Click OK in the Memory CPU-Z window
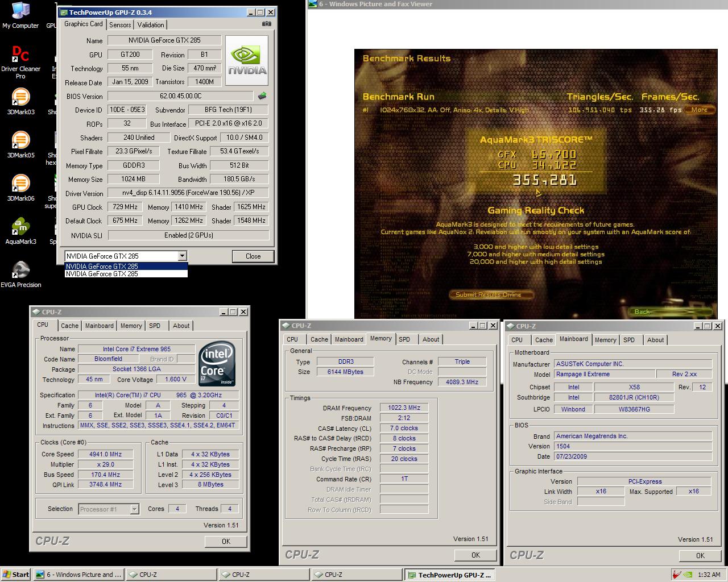This screenshot has height=582, width=728. (x=475, y=555)
